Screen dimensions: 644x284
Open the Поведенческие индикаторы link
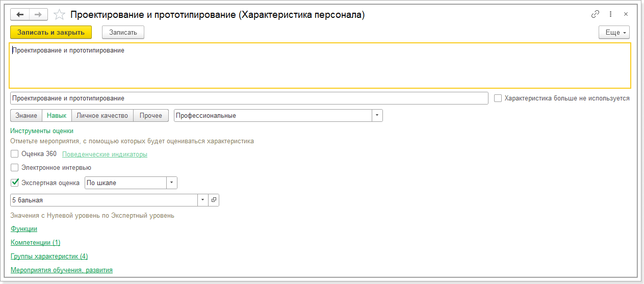pyautogui.click(x=105, y=154)
